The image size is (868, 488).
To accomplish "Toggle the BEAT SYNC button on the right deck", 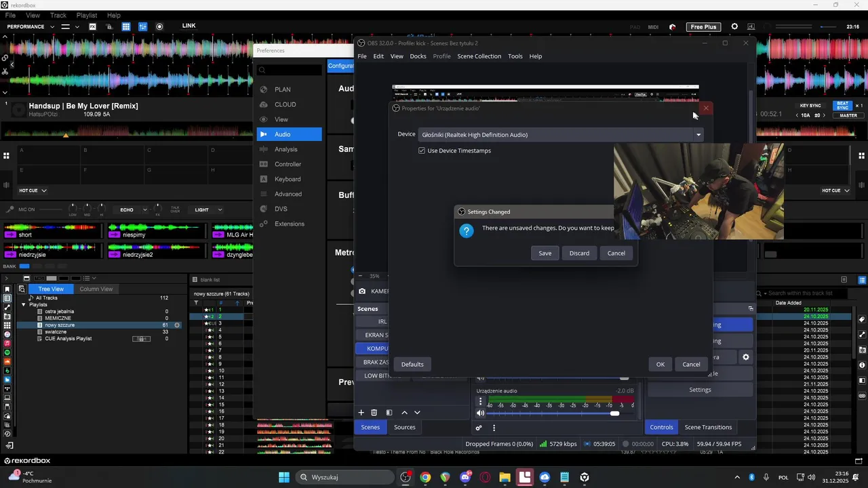I will 842,106.
